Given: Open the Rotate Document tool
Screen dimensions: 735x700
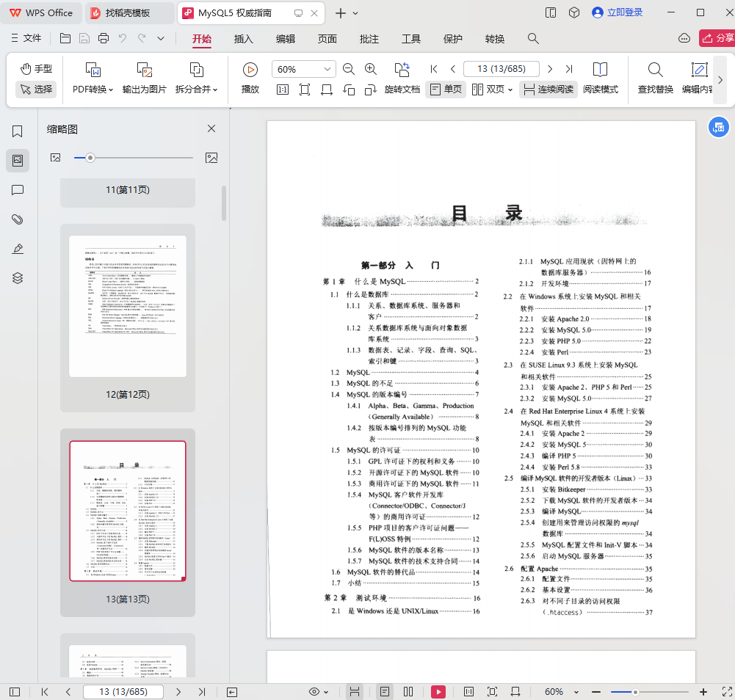Looking at the screenshot, I should click(402, 70).
